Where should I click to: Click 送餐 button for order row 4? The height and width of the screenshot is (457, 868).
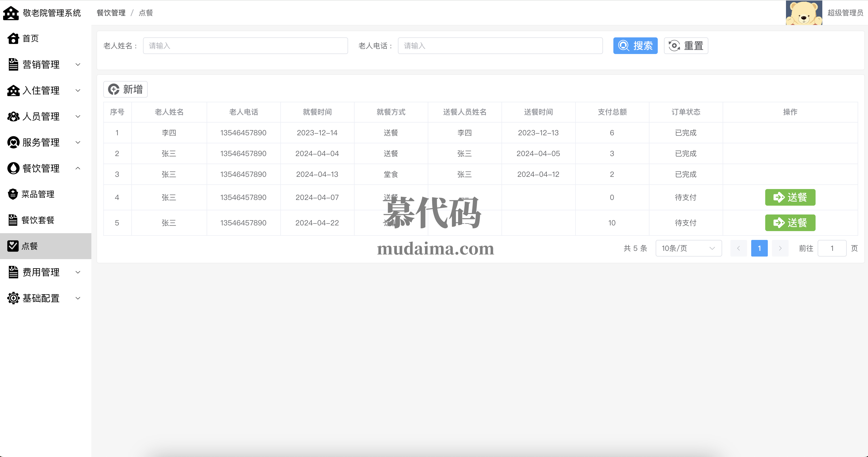click(x=790, y=197)
